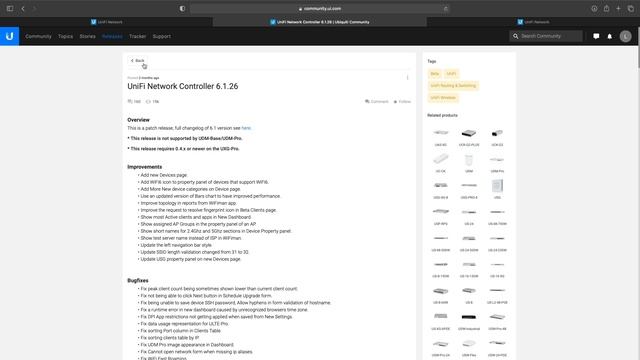Click the Comment button
Viewport: 640px width, 360px height.
coord(376,102)
